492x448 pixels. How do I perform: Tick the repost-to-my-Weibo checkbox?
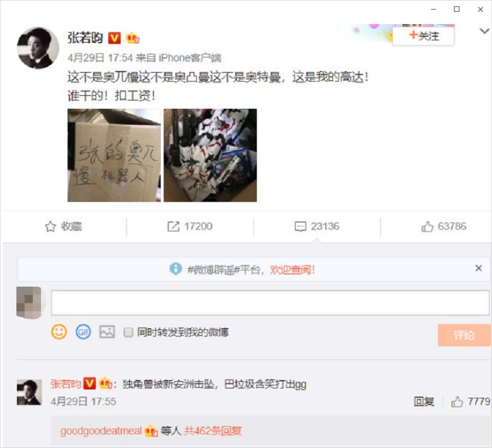[x=128, y=332]
